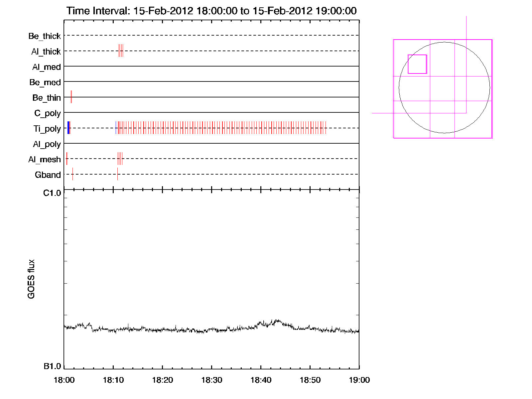Click the Ti_poly filter label

47,129
